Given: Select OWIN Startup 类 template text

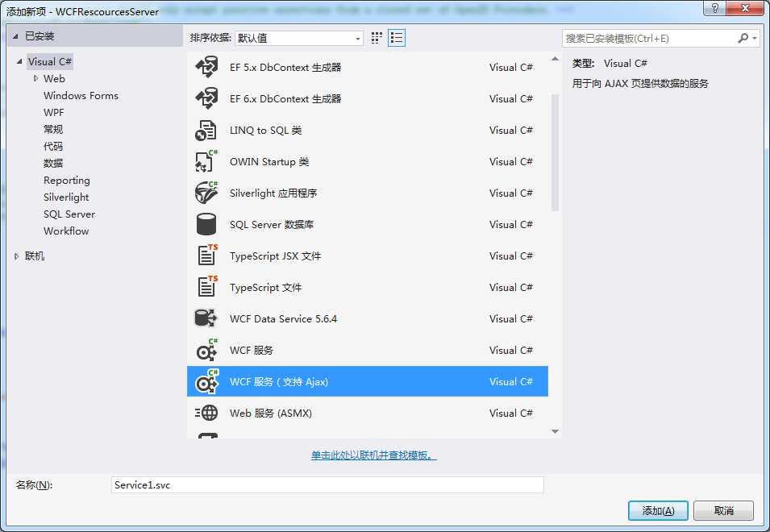Looking at the screenshot, I should click(x=269, y=161).
